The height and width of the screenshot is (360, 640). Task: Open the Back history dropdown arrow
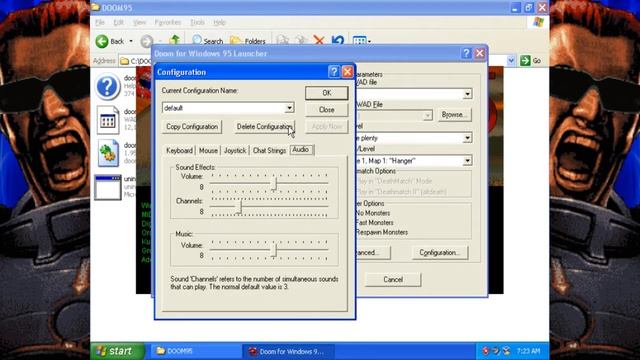(x=131, y=41)
